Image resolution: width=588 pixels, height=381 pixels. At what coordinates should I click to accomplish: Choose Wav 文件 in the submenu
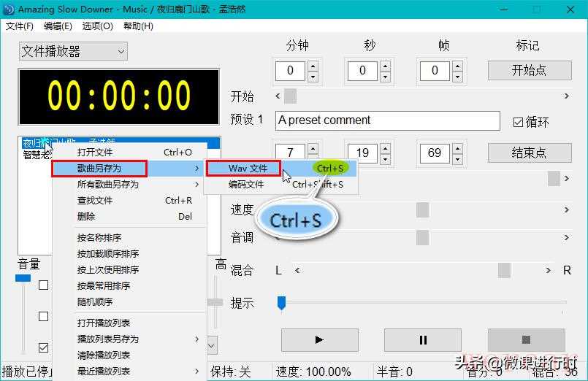(248, 169)
